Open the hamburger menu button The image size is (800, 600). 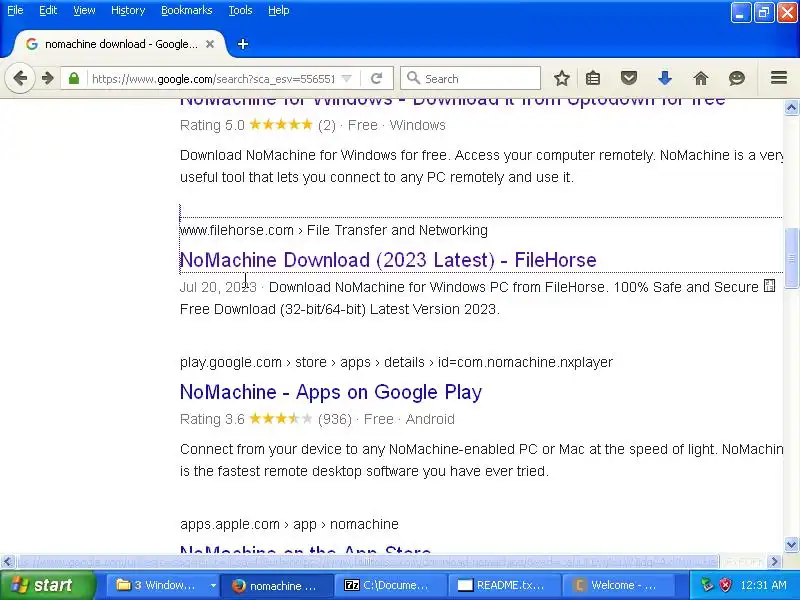[779, 78]
